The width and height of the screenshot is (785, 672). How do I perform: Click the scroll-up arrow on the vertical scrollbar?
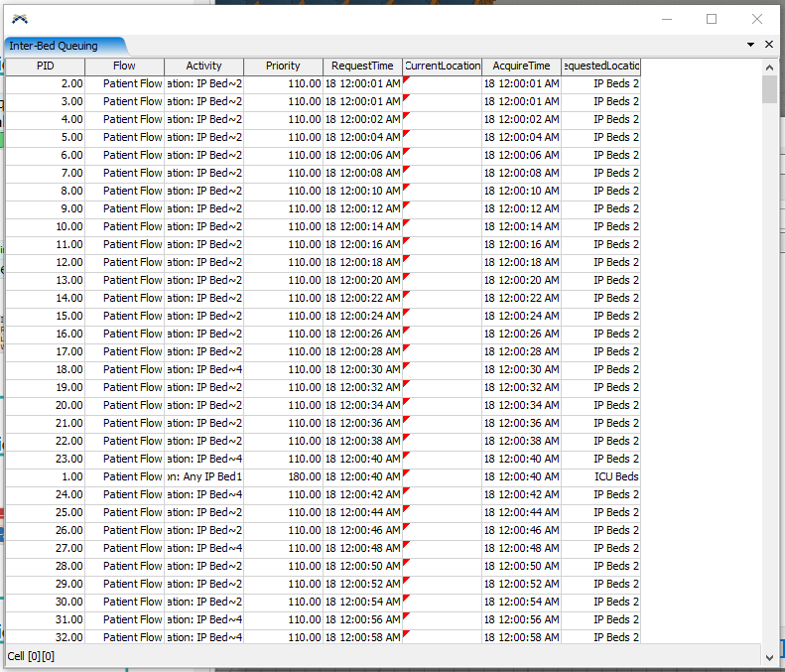click(x=769, y=66)
